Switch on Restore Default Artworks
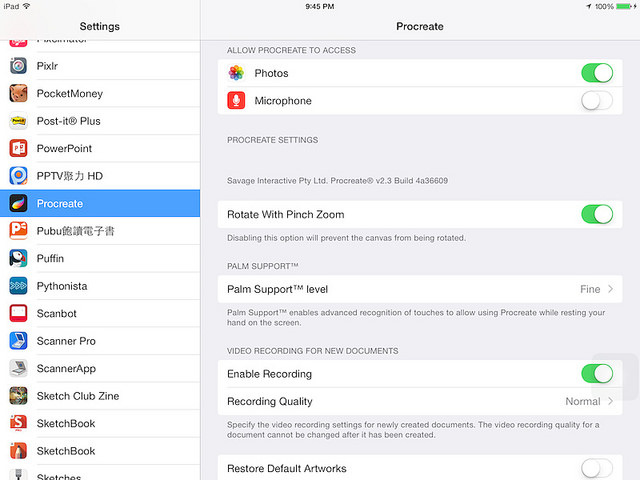This screenshot has width=640, height=480. pos(597,468)
